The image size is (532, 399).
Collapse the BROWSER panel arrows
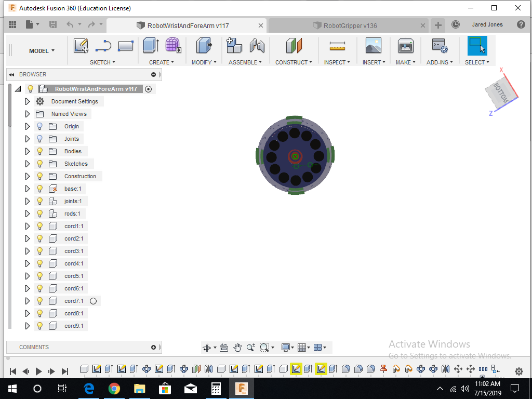pyautogui.click(x=12, y=75)
